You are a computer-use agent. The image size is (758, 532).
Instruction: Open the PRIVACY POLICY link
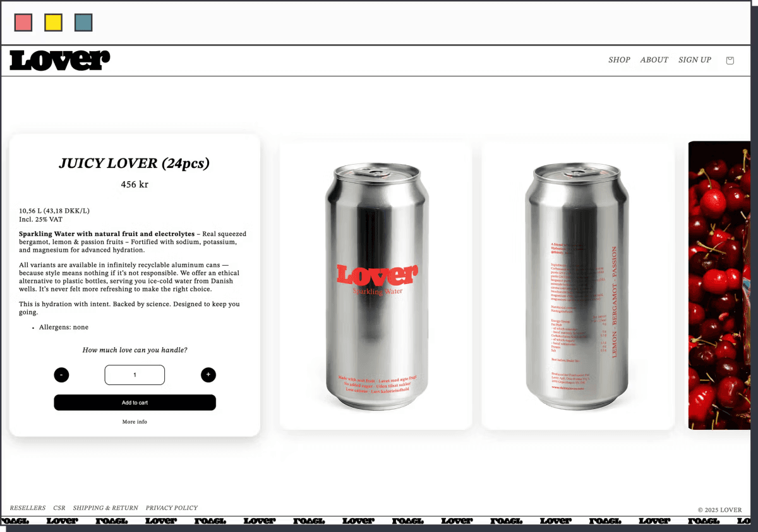pyautogui.click(x=172, y=508)
